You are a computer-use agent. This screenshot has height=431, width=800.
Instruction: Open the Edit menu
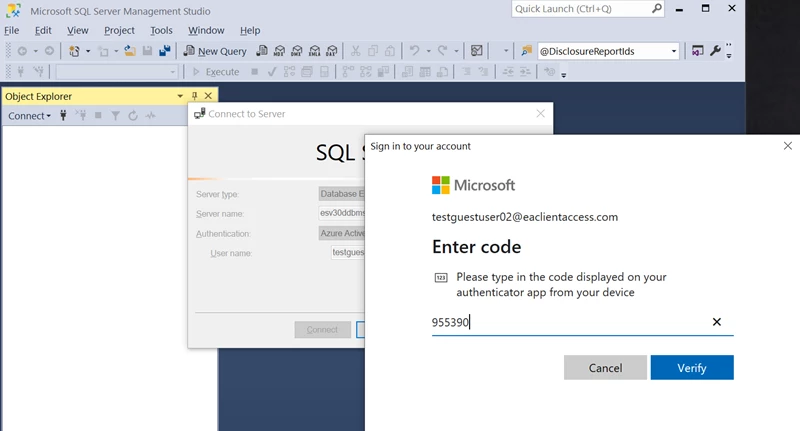tap(43, 31)
